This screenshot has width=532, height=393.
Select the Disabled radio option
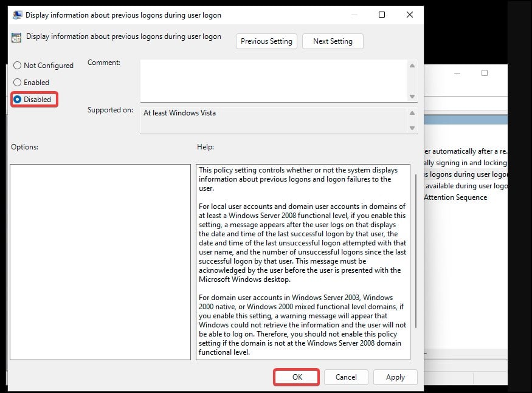[x=32, y=100]
